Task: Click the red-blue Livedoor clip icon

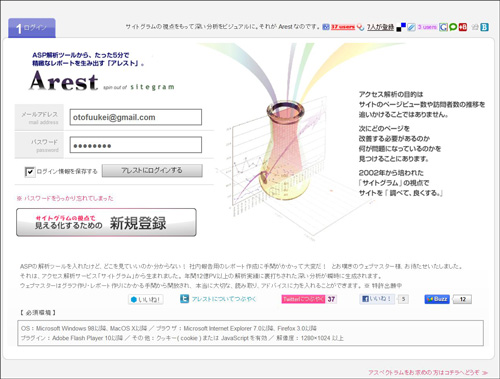Action: click(x=360, y=27)
